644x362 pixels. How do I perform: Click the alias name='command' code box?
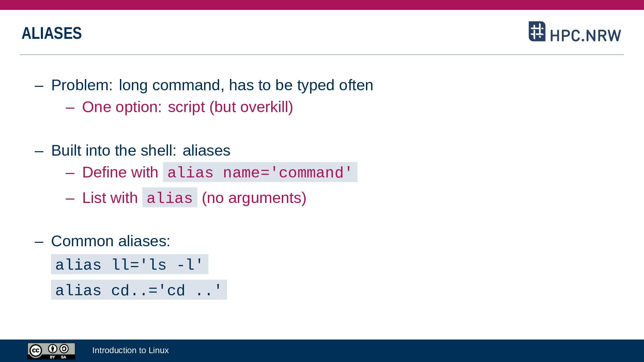click(x=260, y=172)
